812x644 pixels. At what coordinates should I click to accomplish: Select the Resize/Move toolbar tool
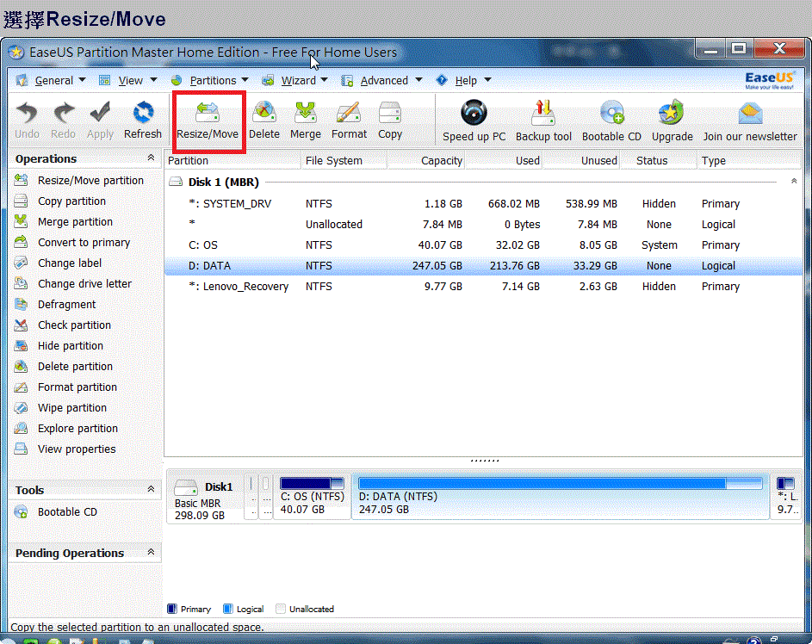coord(208,120)
